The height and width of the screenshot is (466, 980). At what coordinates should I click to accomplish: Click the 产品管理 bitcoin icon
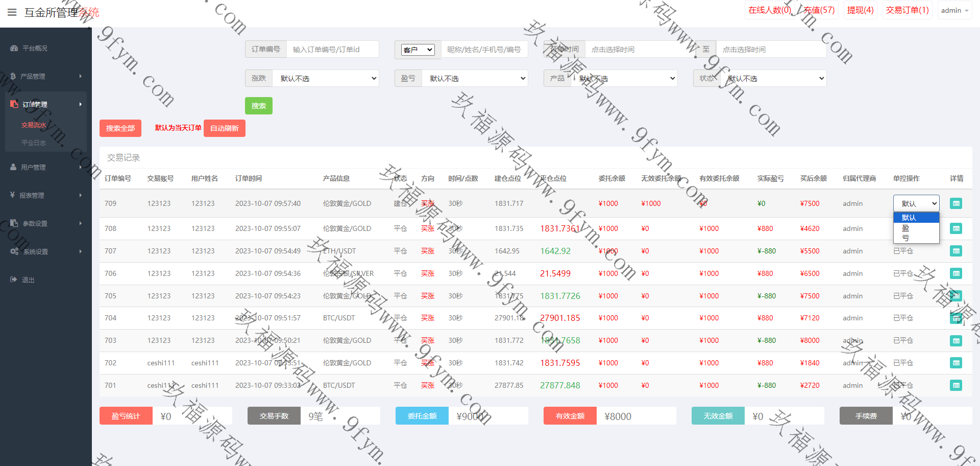point(13,76)
